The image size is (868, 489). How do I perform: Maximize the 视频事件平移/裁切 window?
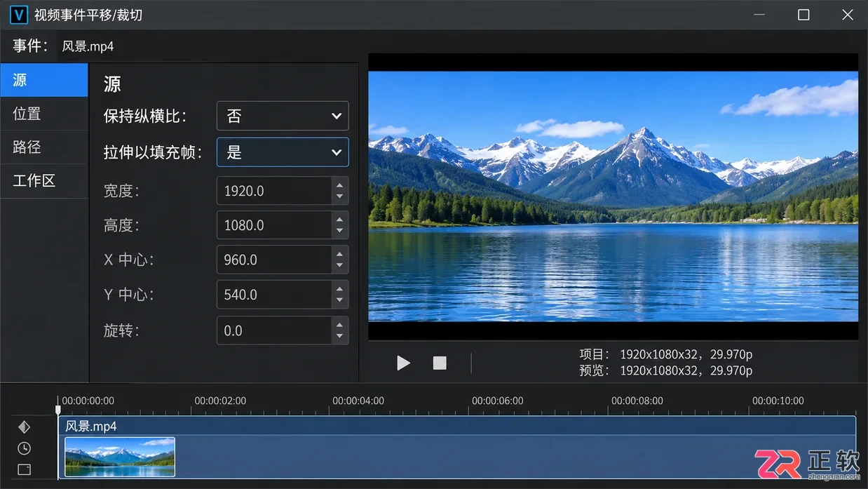coord(803,15)
